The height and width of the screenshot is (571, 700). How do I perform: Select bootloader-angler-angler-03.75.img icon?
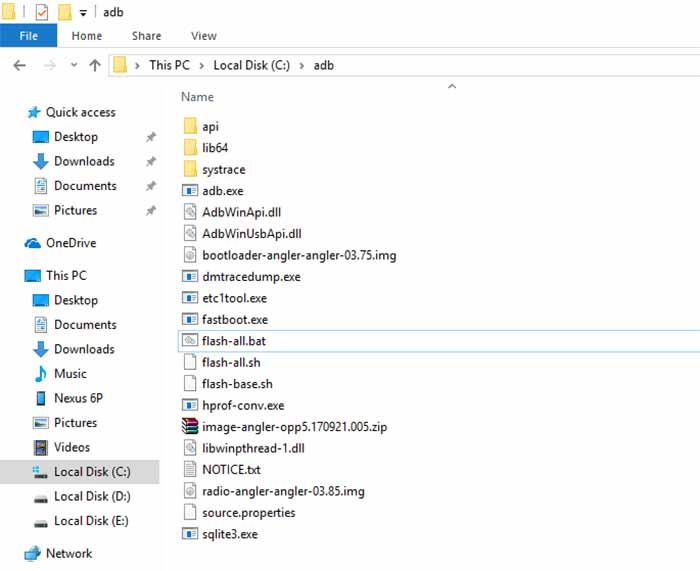click(190, 254)
